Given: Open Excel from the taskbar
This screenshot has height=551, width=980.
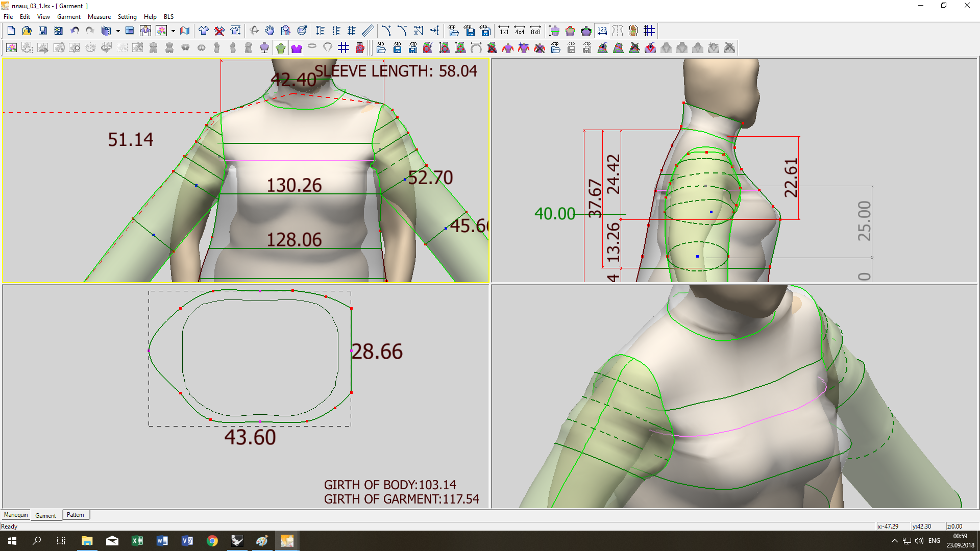Looking at the screenshot, I should click(x=137, y=541).
